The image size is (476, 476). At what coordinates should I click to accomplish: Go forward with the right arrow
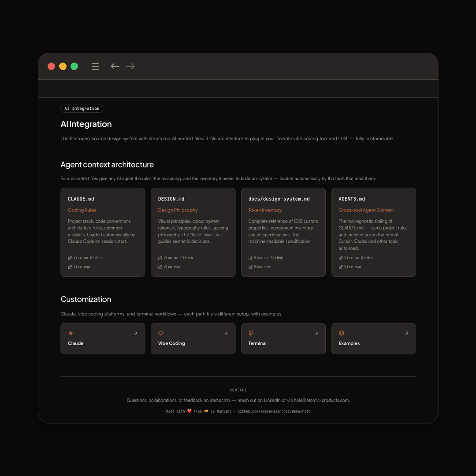130,67
